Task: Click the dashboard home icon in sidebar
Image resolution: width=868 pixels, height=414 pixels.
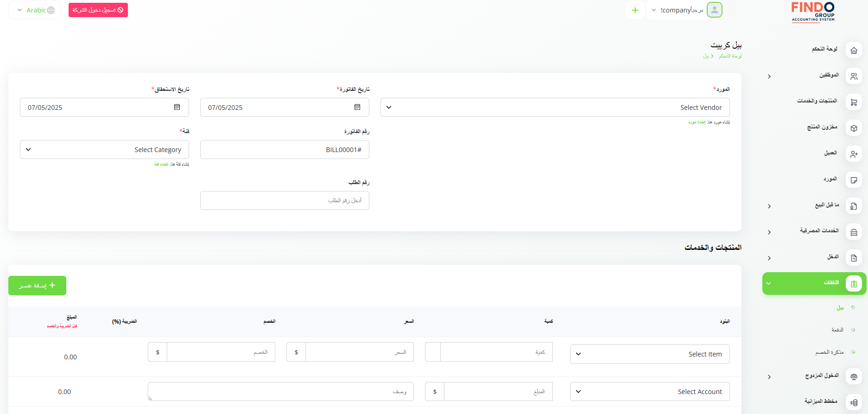Action: pos(854,51)
